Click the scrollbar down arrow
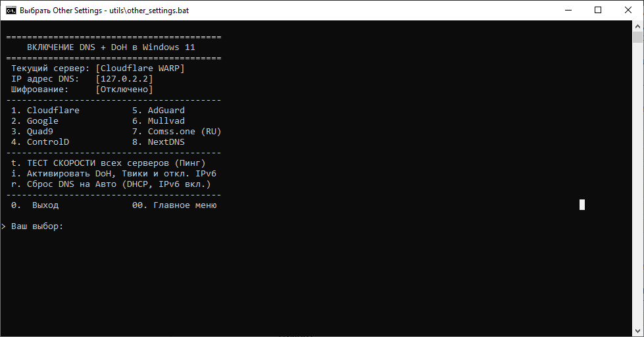Image resolution: width=644 pixels, height=337 pixels. click(x=638, y=331)
